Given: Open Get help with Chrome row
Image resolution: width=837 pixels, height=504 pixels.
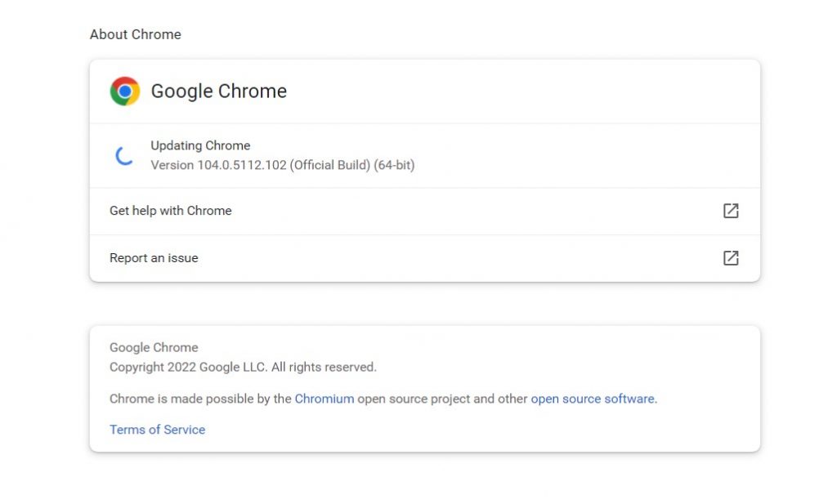Looking at the screenshot, I should (x=425, y=212).
